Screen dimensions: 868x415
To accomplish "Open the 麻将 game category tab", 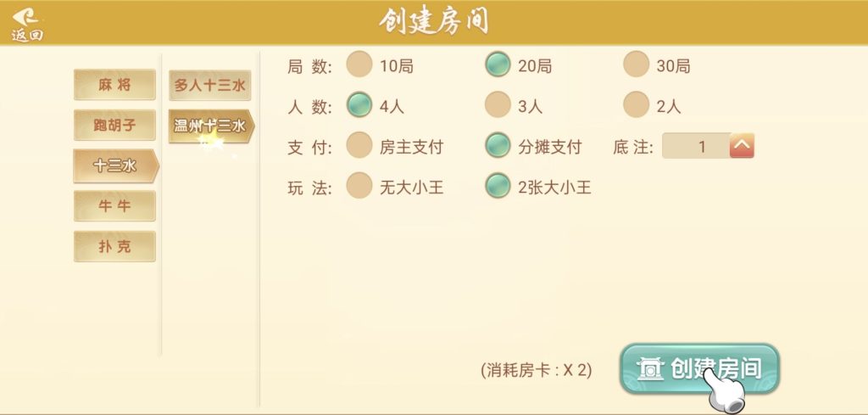I will (x=114, y=85).
